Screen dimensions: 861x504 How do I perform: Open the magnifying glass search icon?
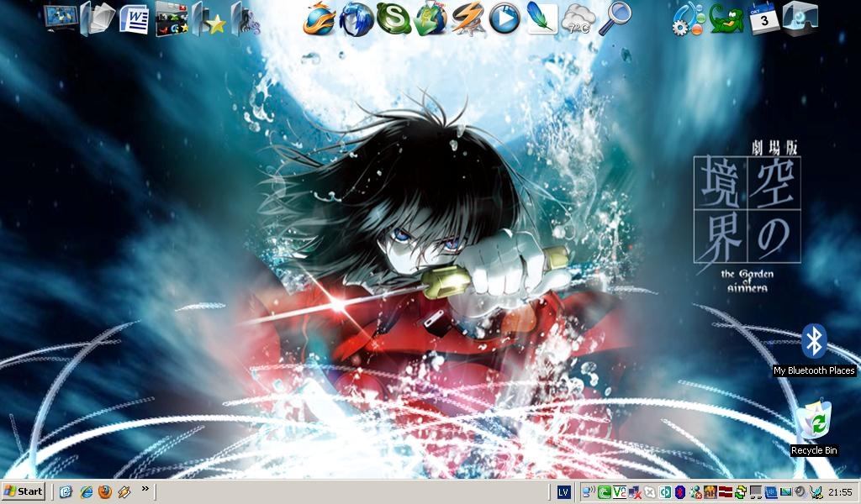coord(615,18)
